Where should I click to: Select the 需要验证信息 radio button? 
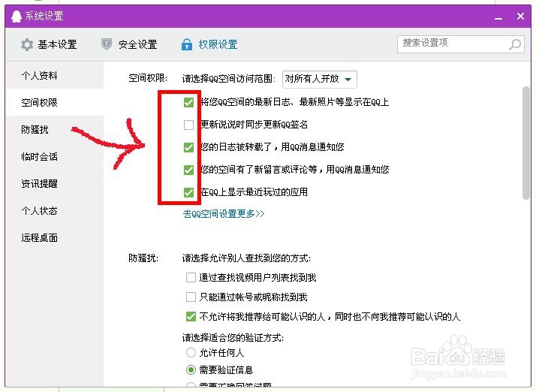[191, 369]
